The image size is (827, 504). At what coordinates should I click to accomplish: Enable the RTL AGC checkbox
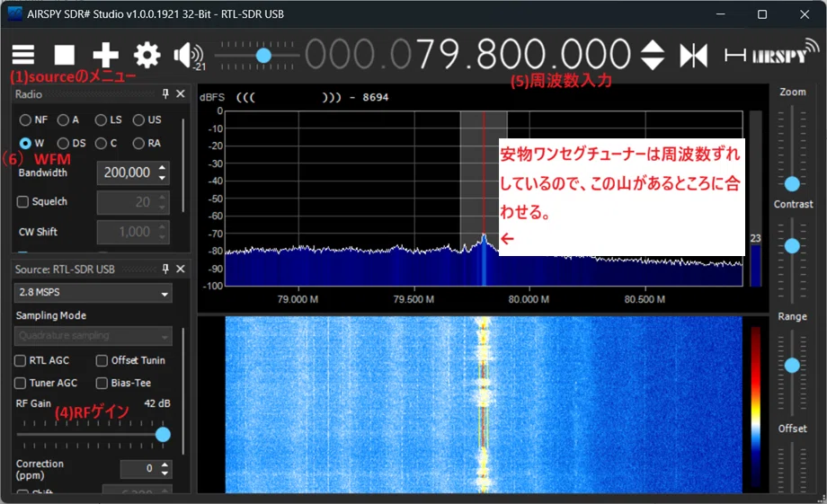point(20,360)
